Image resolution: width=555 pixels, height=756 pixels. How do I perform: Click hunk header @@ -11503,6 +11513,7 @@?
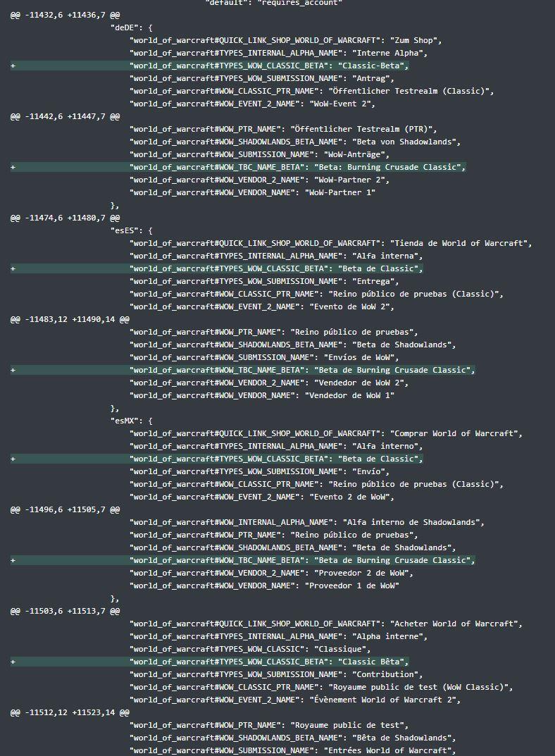[65, 611]
